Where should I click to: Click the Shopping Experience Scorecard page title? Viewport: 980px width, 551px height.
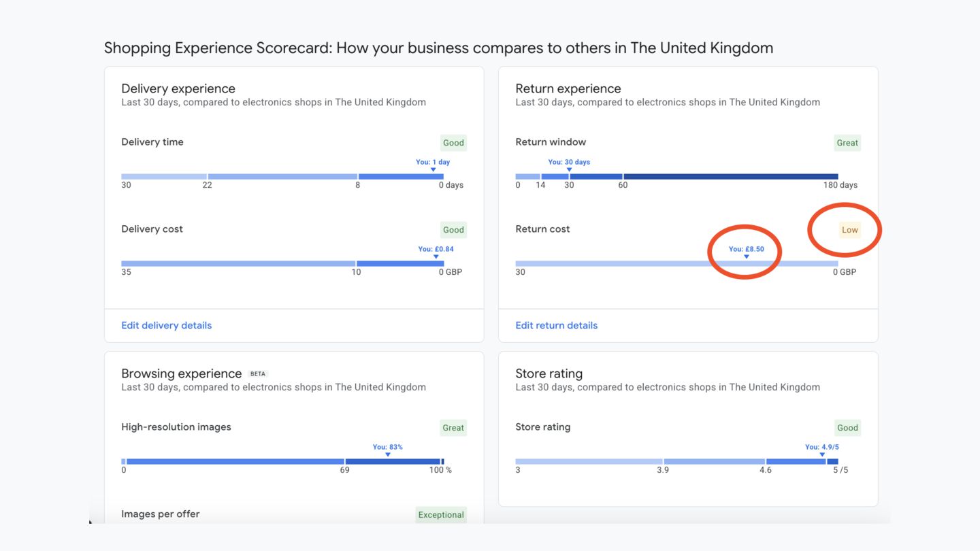tap(438, 48)
